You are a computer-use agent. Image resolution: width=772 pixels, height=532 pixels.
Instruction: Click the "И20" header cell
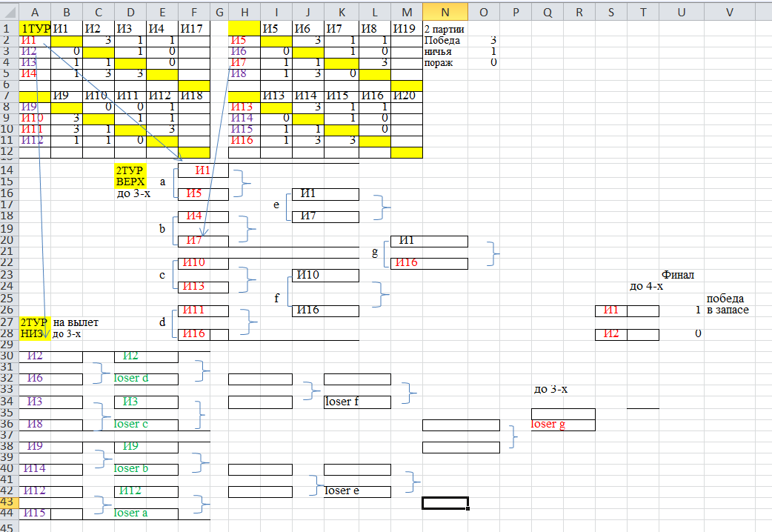pos(406,96)
